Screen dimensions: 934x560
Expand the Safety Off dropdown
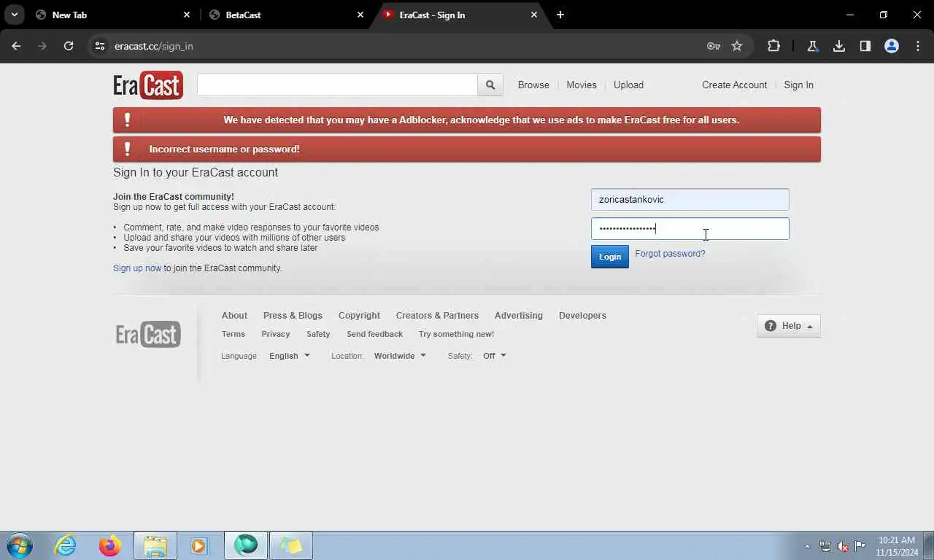point(494,356)
